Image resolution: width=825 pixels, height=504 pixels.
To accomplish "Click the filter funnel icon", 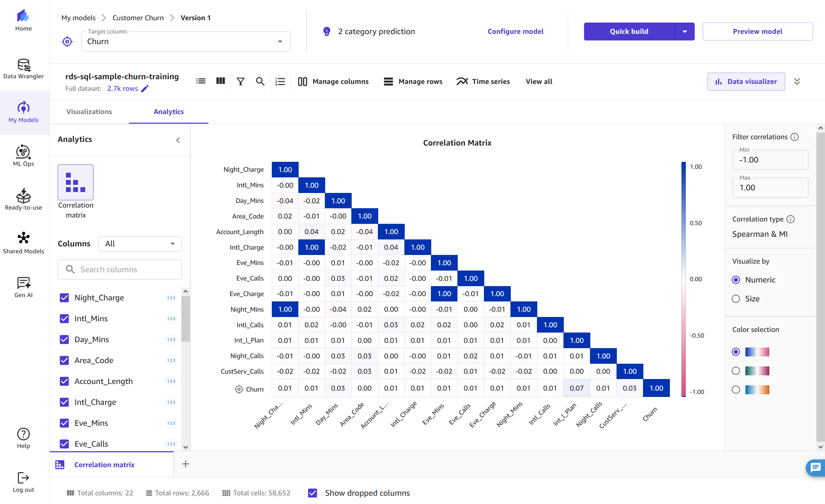I will [240, 81].
